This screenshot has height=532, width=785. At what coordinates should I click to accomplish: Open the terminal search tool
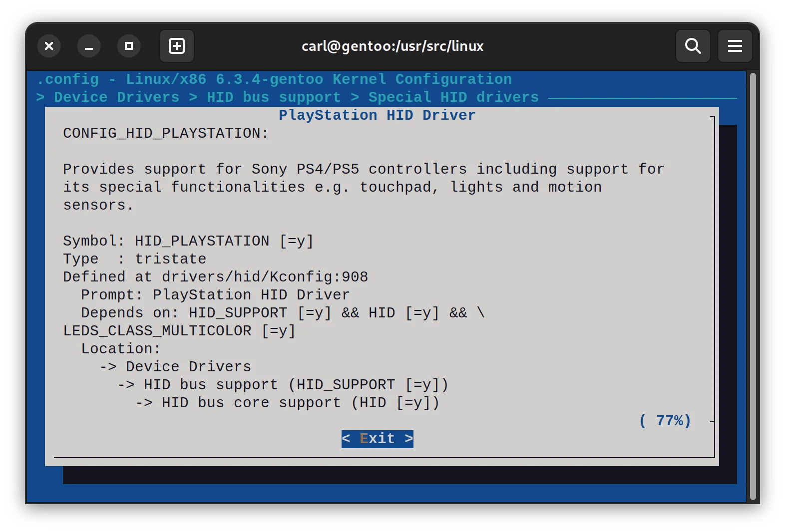point(693,46)
